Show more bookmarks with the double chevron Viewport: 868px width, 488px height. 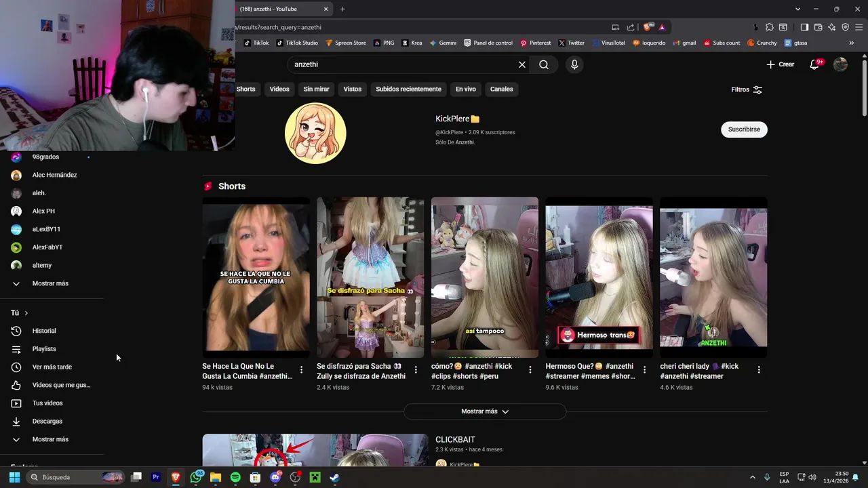tap(852, 43)
